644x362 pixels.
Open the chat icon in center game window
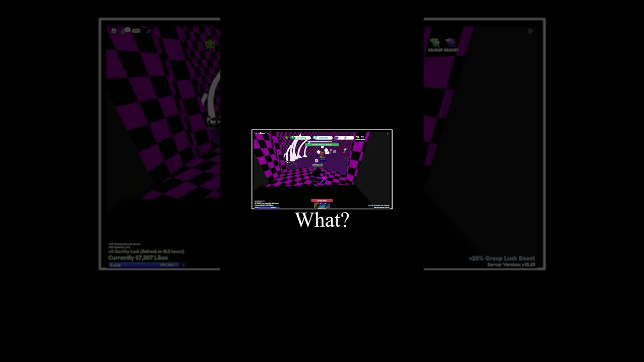(260, 133)
